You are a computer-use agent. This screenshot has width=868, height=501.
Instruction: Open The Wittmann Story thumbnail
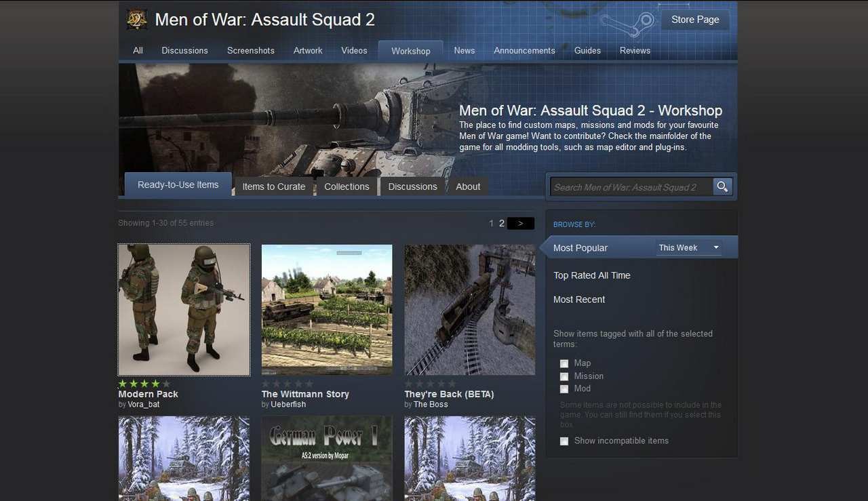(x=327, y=310)
